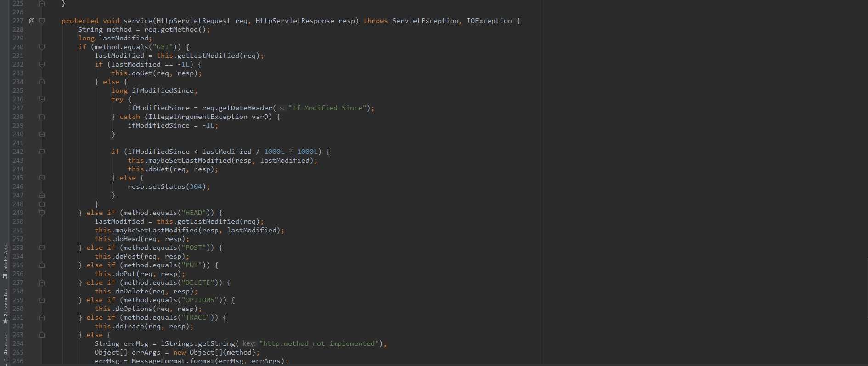868x366 pixels.
Task: Click the 'doTrace' method call
Action: coord(130,326)
